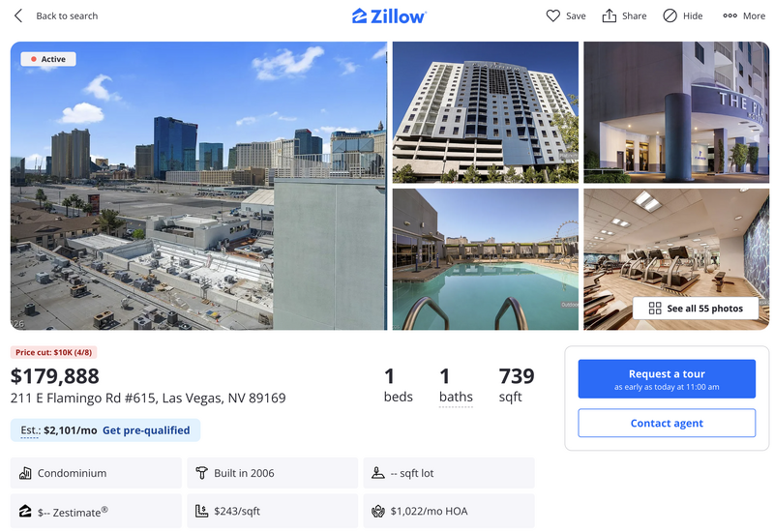Open the high-rise building exterior photo
Viewport: 774px width, 532px height.
pyautogui.click(x=486, y=112)
